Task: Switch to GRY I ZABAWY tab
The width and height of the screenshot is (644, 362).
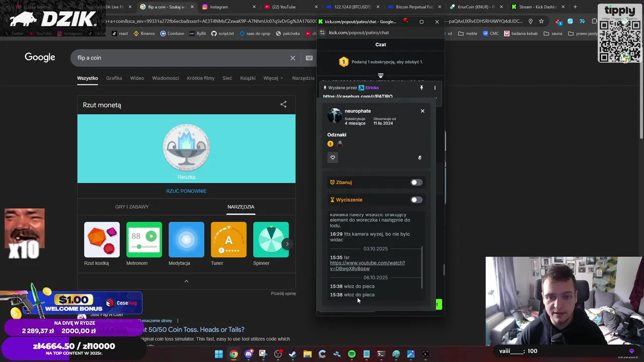Action: pos(132,207)
